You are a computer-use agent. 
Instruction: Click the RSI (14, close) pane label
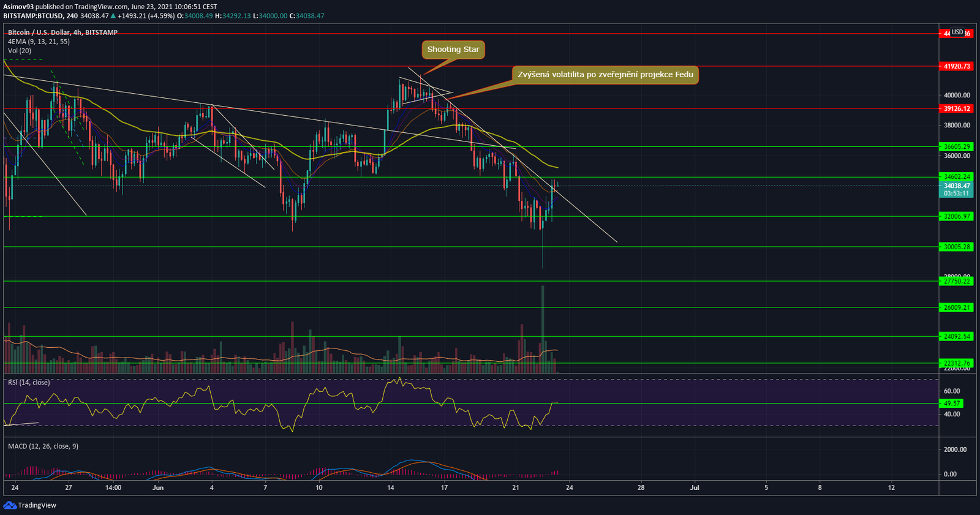coord(29,382)
